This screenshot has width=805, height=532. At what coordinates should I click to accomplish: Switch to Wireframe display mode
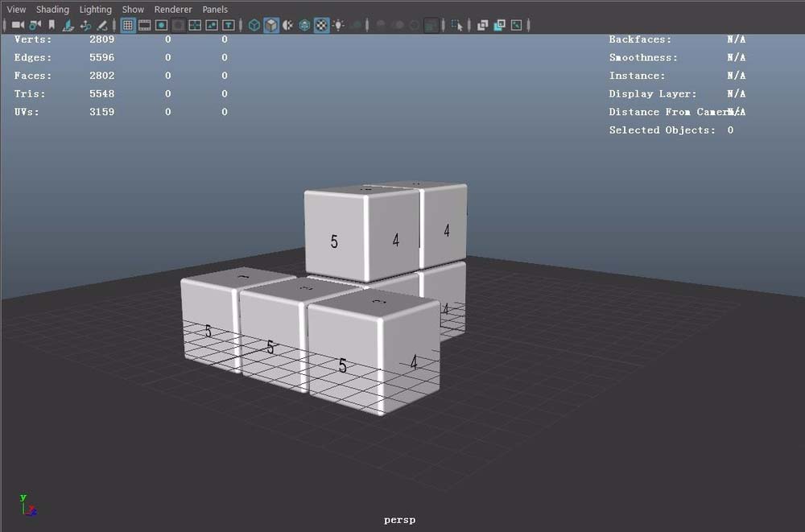254,25
